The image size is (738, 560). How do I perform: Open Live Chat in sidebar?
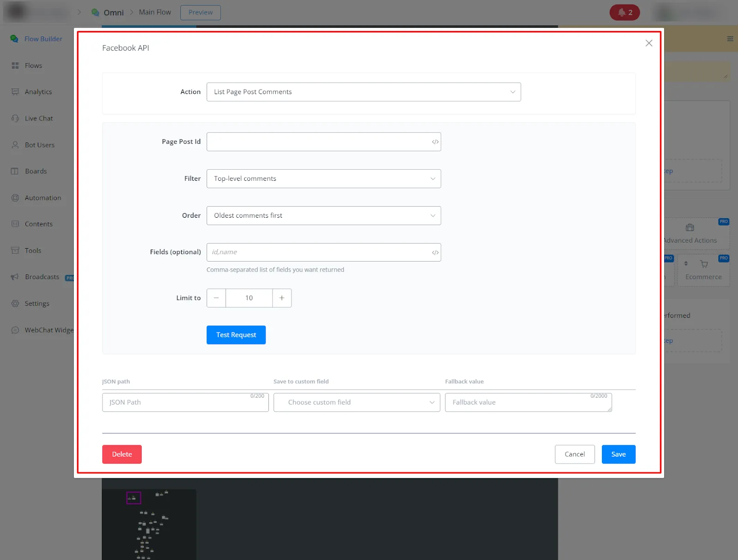coord(39,119)
